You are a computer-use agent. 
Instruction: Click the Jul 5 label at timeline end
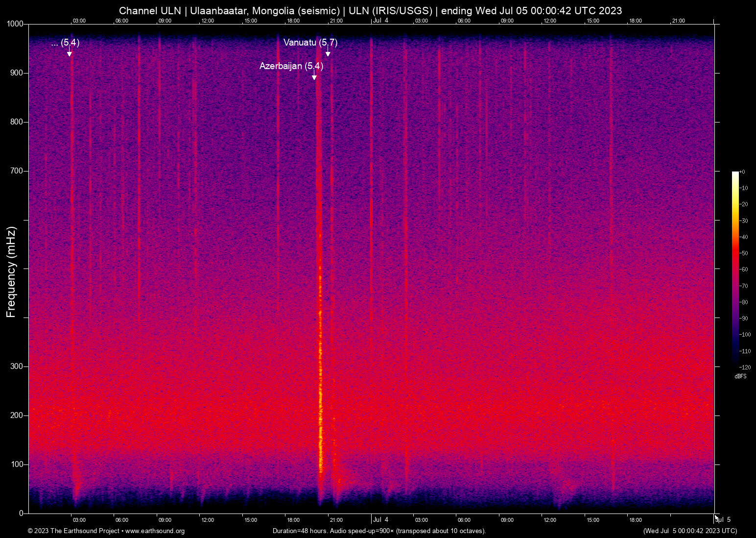point(724,520)
